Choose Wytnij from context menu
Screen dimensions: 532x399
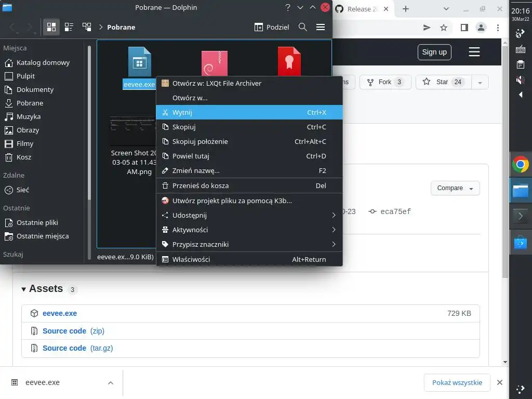(249, 112)
